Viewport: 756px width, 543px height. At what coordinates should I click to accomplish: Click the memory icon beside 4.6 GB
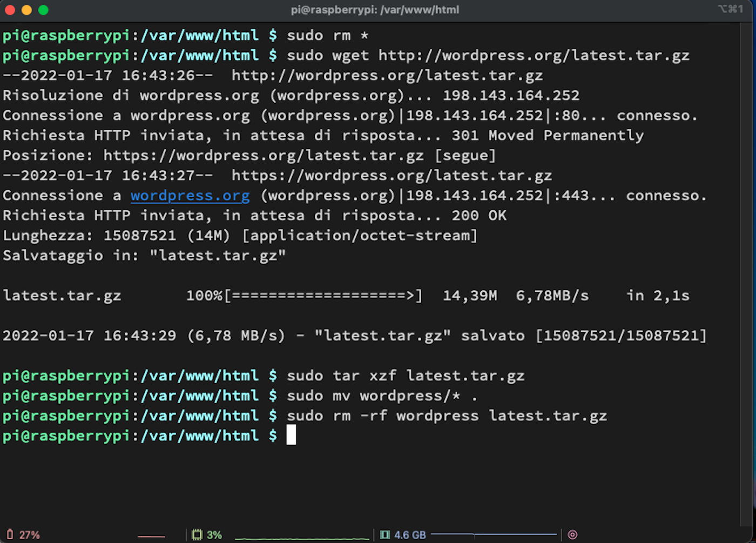click(x=384, y=534)
